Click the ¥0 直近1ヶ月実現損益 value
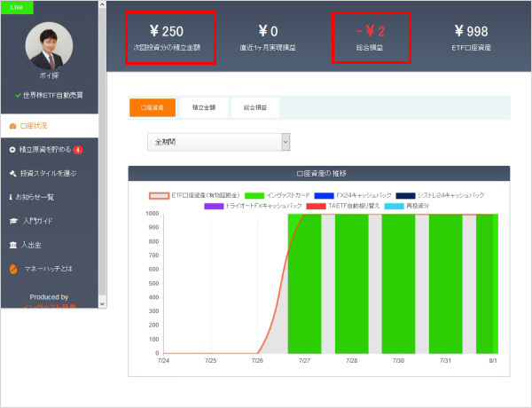Image resolution: width=532 pixels, height=408 pixels. (268, 31)
